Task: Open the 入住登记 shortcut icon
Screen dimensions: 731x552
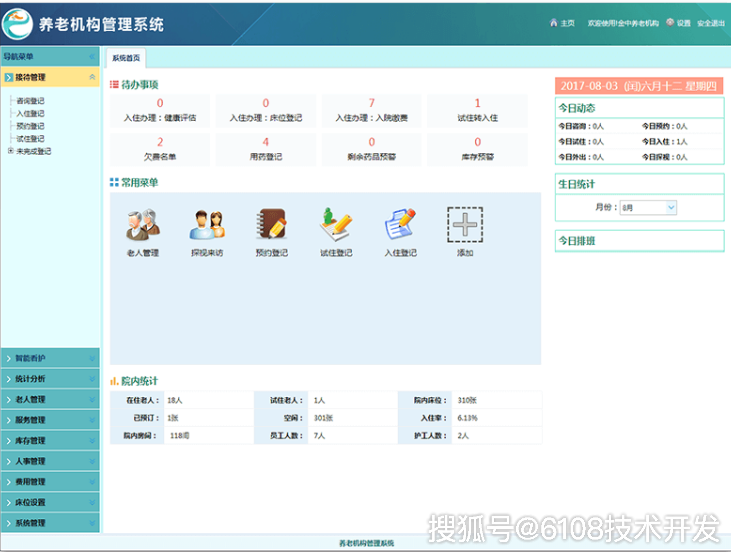Action: click(400, 224)
